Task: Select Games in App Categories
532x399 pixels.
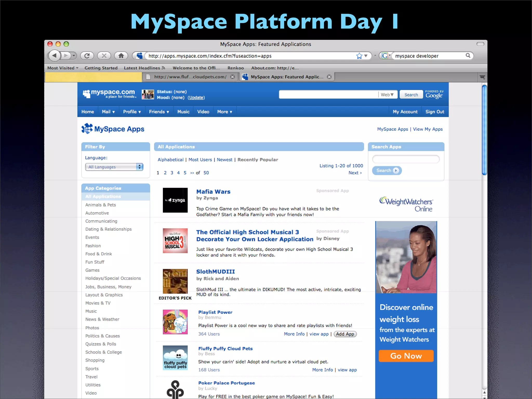Action: [92, 270]
